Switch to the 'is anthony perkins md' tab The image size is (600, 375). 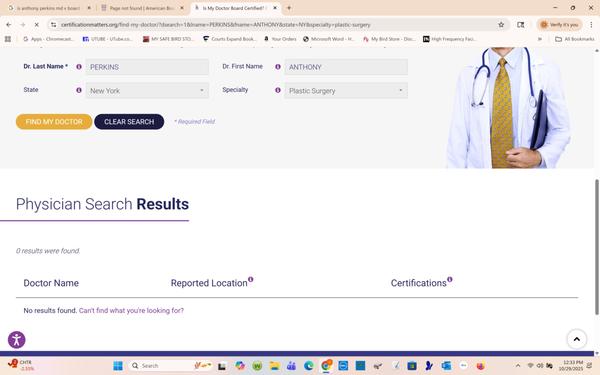(x=48, y=8)
